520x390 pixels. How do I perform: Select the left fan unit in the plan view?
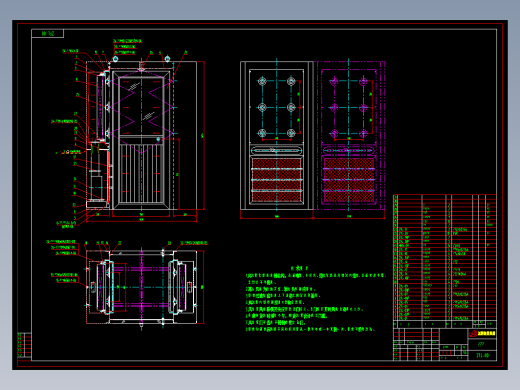pyautogui.click(x=105, y=287)
